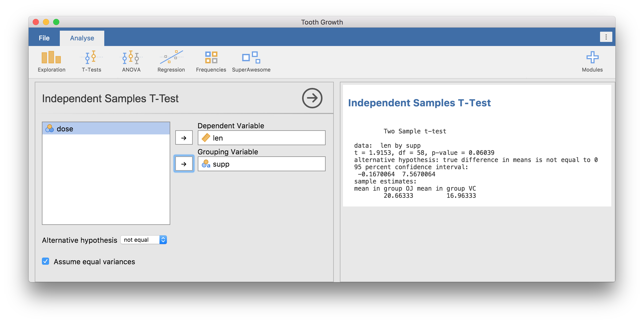
Task: Click arrow button for Grouping Variable
Action: [x=184, y=164]
